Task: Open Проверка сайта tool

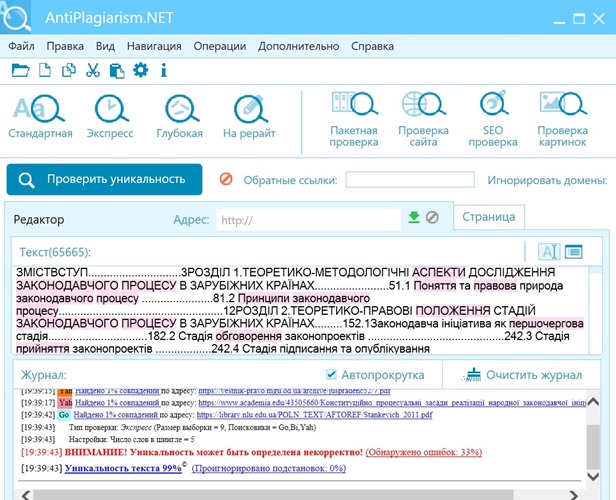Action: (x=424, y=119)
